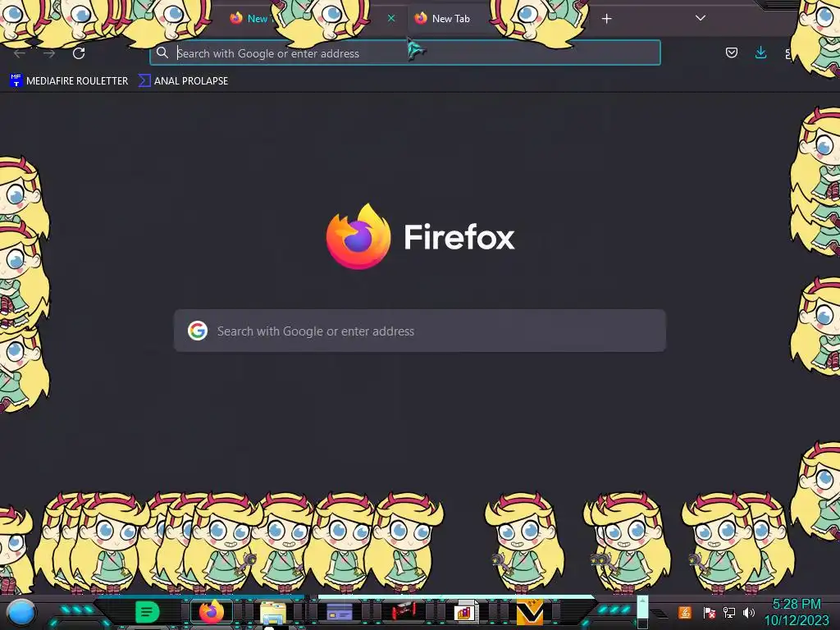
Task: Open the chart document app on taskbar
Action: coord(465,612)
